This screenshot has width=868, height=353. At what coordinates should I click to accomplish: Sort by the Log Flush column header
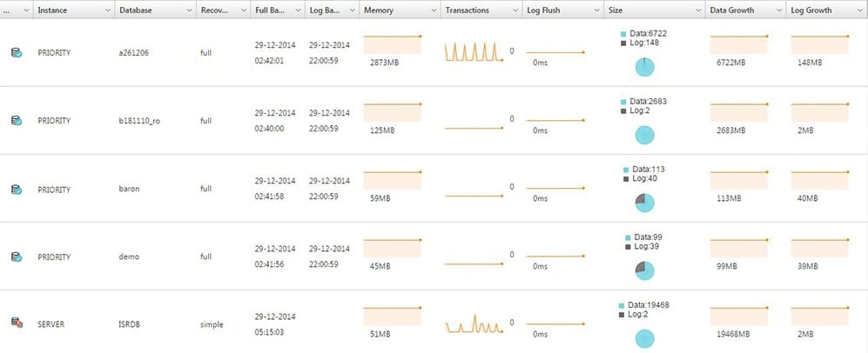pyautogui.click(x=542, y=10)
